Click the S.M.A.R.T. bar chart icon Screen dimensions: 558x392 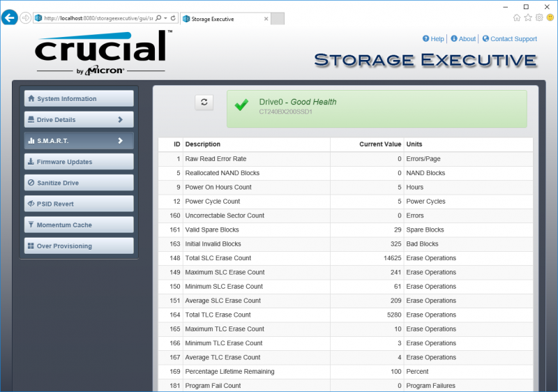[31, 140]
